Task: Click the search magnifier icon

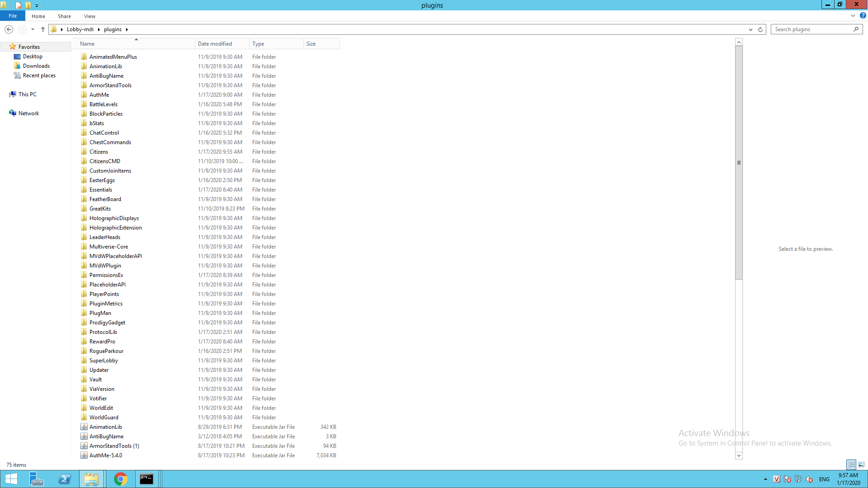Action: click(856, 29)
